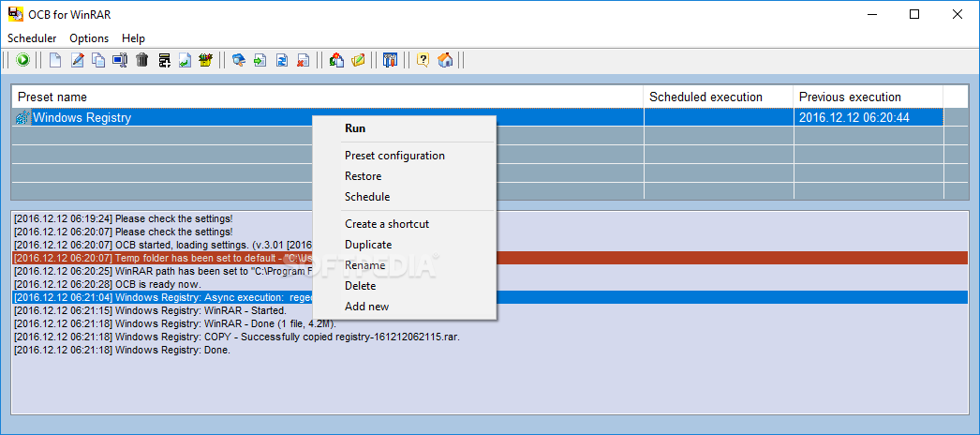Screen dimensions: 980x435
Task: Click the Preset name column header
Action: coord(328,97)
